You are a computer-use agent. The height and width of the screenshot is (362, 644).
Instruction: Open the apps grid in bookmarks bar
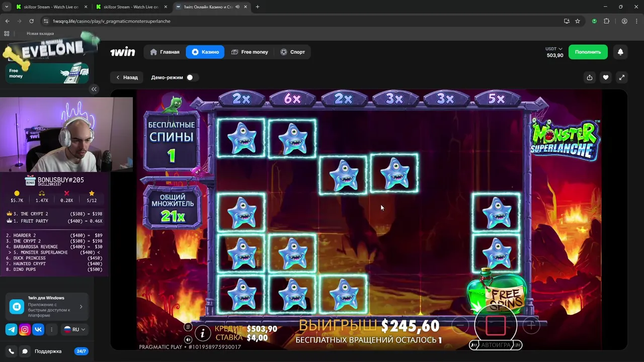click(x=7, y=33)
